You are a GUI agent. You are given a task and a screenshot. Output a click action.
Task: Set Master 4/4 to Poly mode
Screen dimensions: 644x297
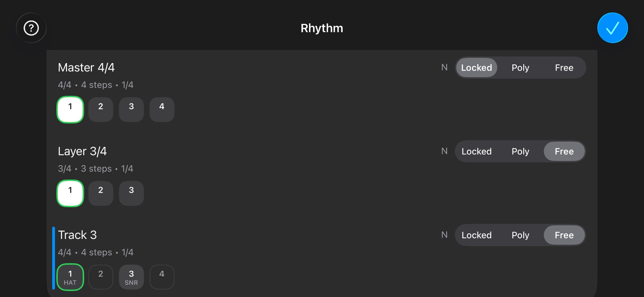coord(520,67)
